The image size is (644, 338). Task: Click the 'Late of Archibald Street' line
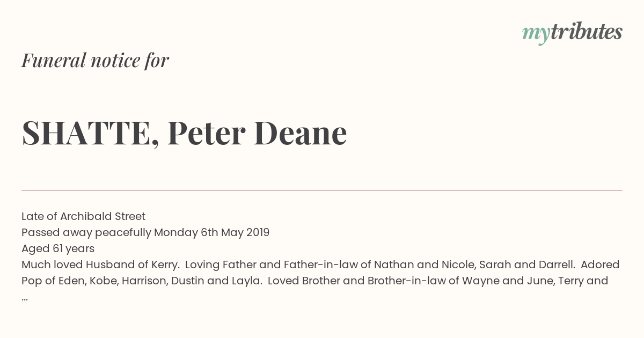pos(83,216)
